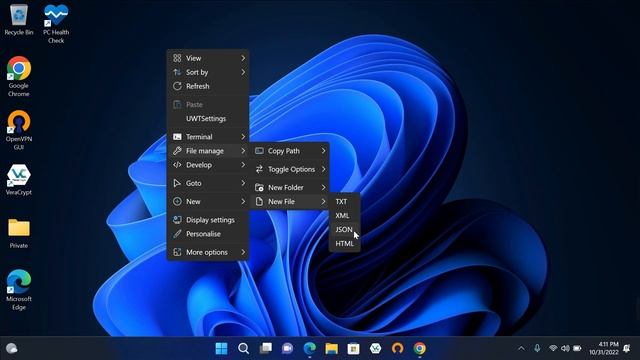Open the clock showing 4:11 PM
This screenshot has height=360, width=640.
(604, 348)
